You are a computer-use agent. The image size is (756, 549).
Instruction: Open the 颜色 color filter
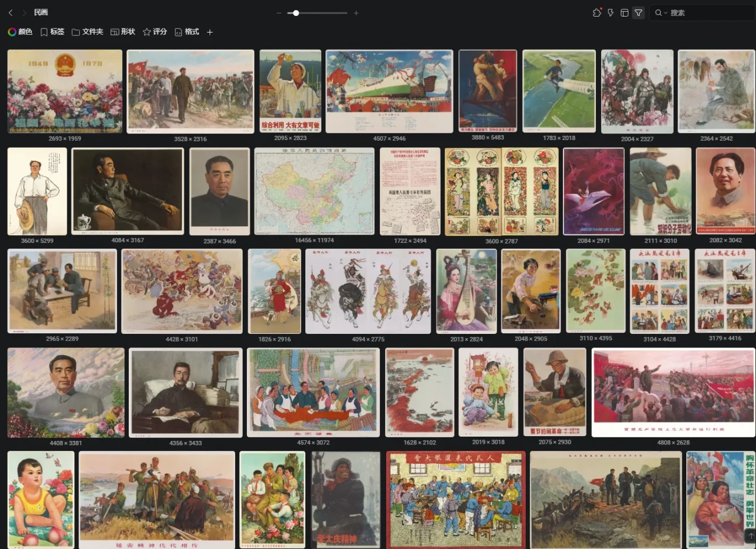pyautogui.click(x=19, y=32)
